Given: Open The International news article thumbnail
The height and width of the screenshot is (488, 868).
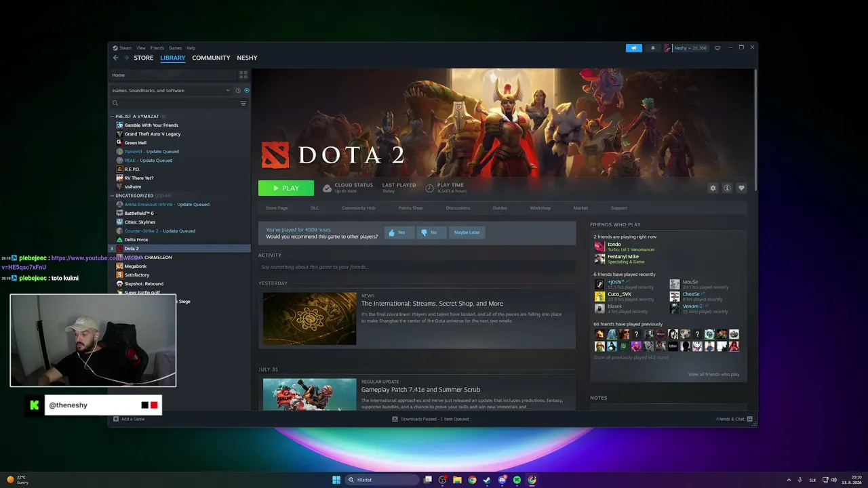Looking at the screenshot, I should 310,319.
